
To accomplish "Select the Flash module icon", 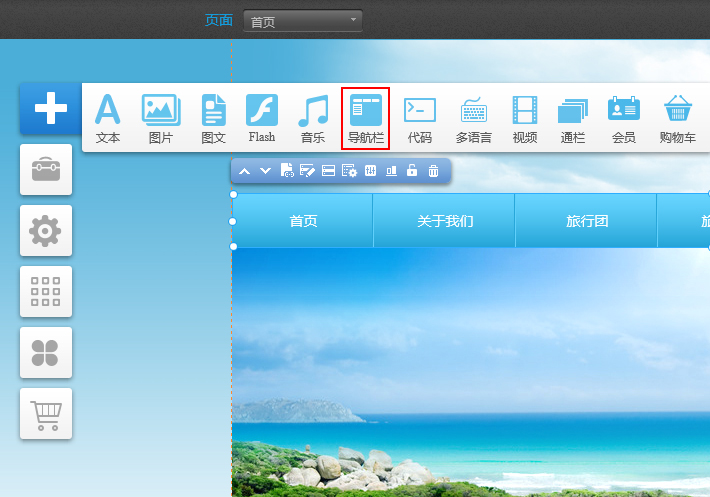I will [262, 118].
